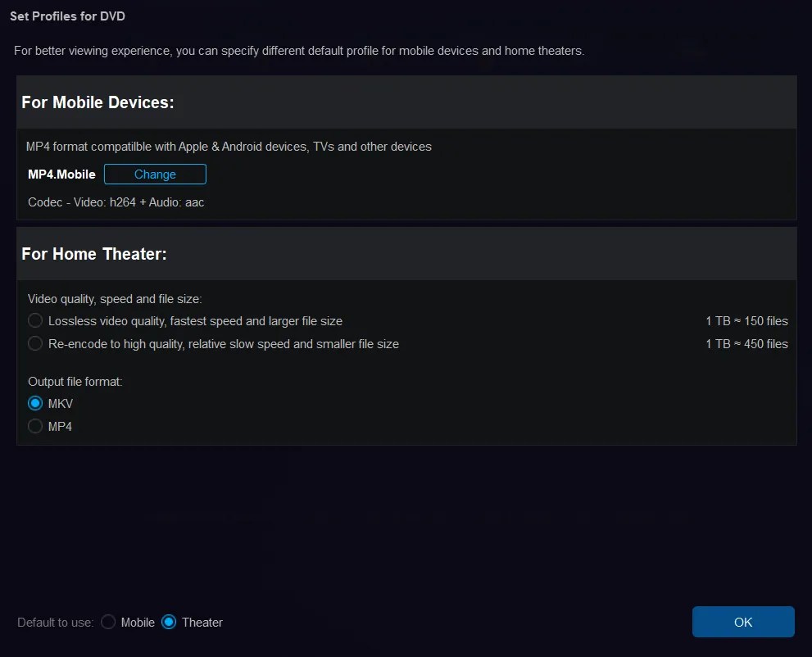Click the MP4.Mobile profile label

click(61, 174)
